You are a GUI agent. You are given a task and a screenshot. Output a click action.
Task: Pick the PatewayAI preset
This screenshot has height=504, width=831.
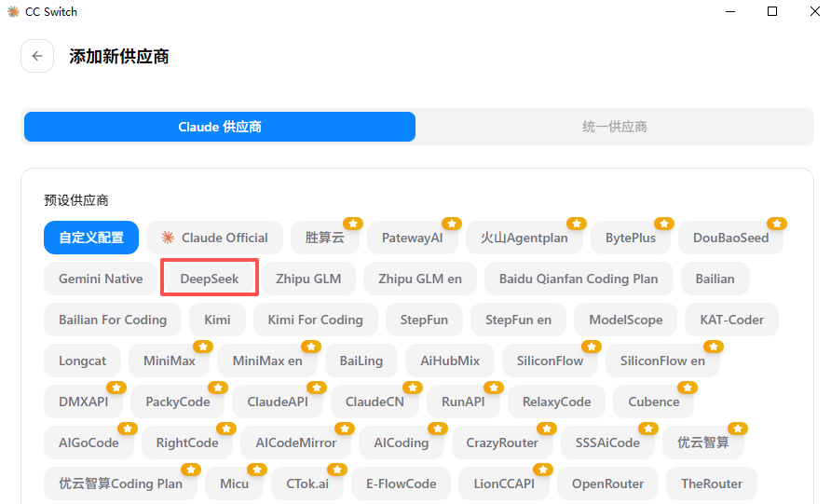tap(413, 238)
